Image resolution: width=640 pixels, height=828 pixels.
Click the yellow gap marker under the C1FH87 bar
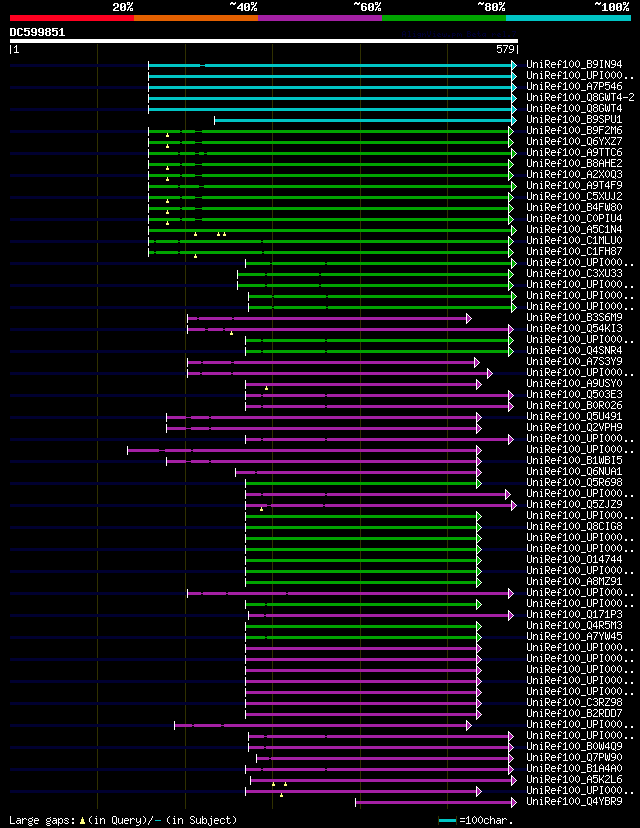(x=195, y=256)
